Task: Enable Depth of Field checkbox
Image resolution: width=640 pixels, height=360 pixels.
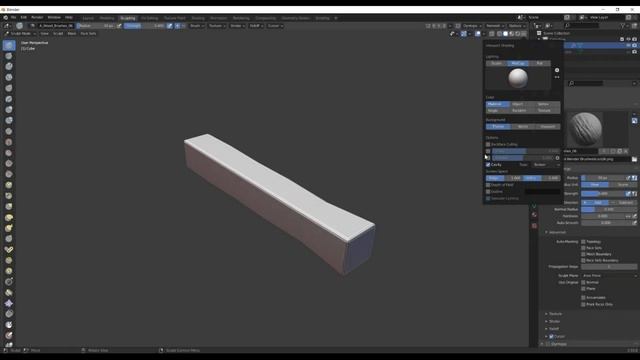Action: (488, 185)
